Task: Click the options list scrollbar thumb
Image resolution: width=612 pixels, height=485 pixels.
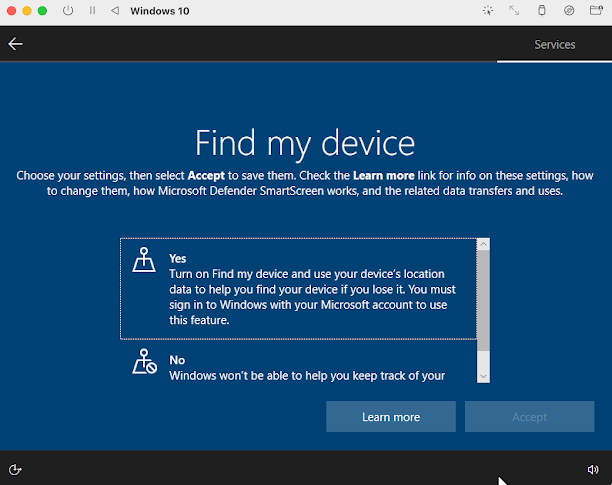Action: coord(483,301)
